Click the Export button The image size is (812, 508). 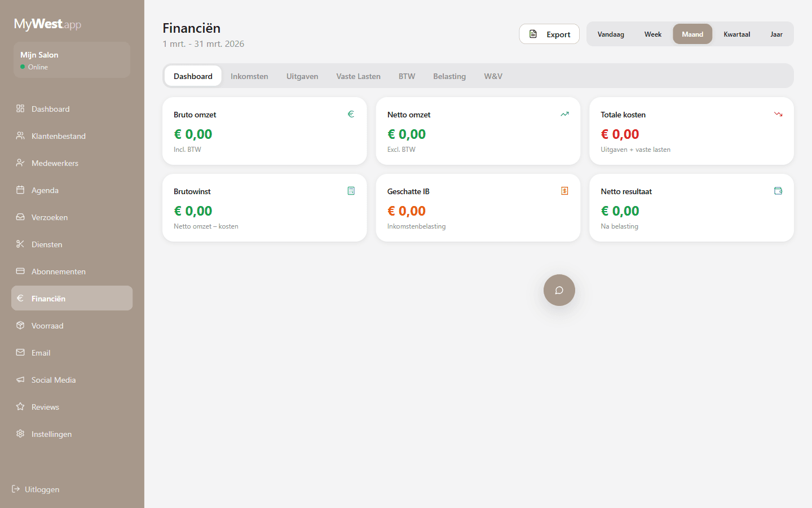[x=549, y=34]
